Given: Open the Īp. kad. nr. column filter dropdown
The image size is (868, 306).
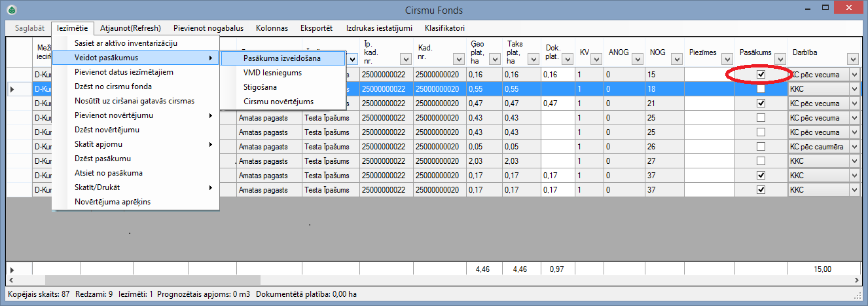Looking at the screenshot, I should coord(407,60).
